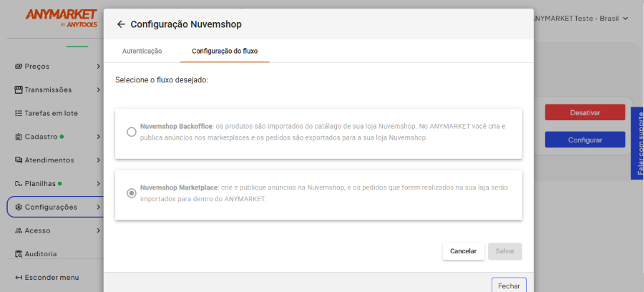Expand the Planilhas menu chevron

coord(98,184)
